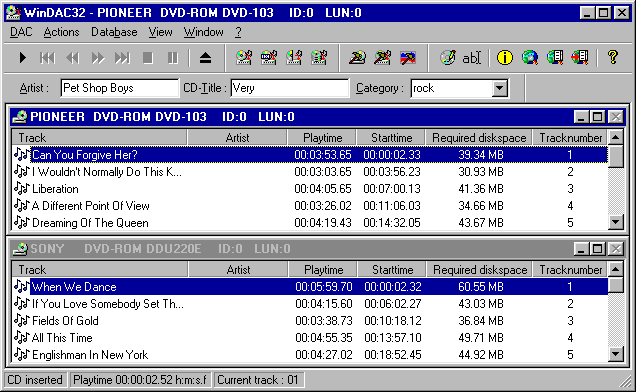Click the up scroll arrow in SONY track list
The width and height of the screenshot is (636, 392).
616,269
